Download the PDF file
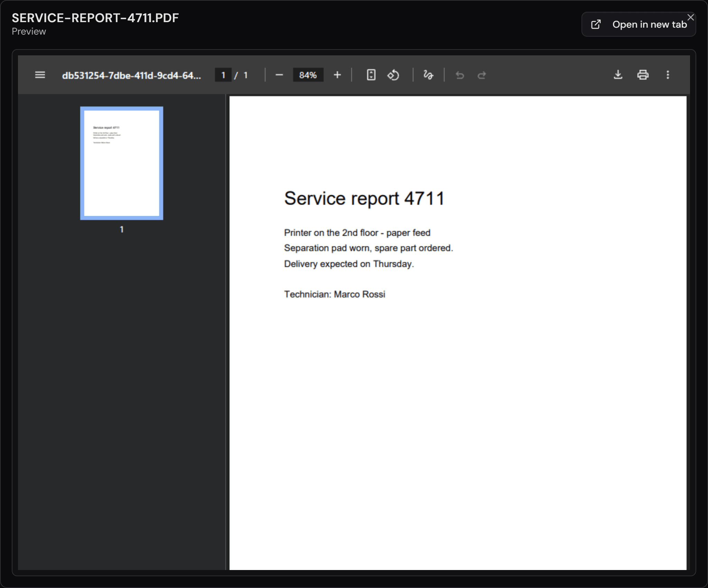 tap(618, 75)
